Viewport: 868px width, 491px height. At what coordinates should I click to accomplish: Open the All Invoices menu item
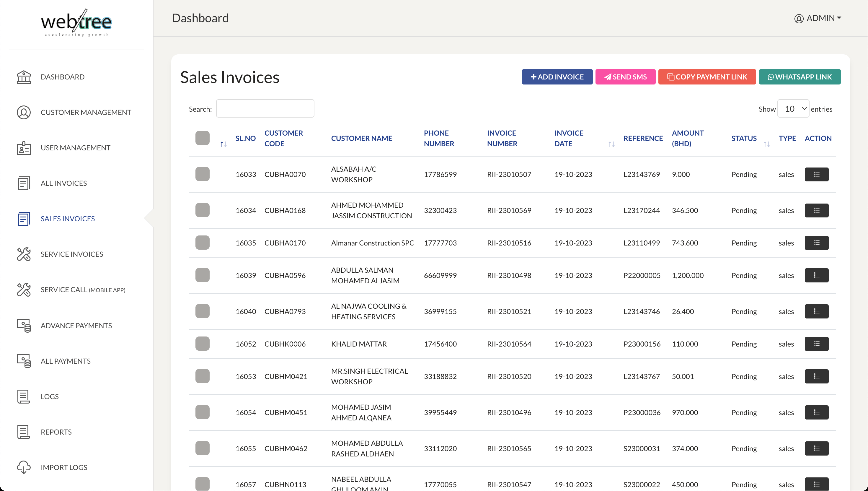click(x=64, y=183)
